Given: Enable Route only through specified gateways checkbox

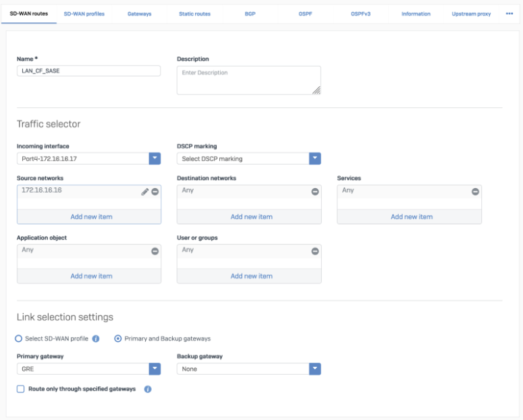Looking at the screenshot, I should (x=21, y=389).
